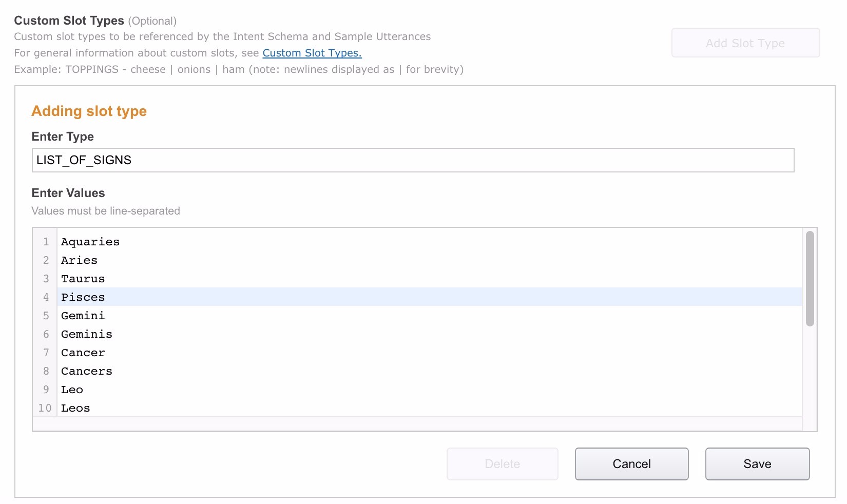Place cursor on the Aquaries line
Image resolution: width=847 pixels, height=504 pixels.
tap(90, 242)
